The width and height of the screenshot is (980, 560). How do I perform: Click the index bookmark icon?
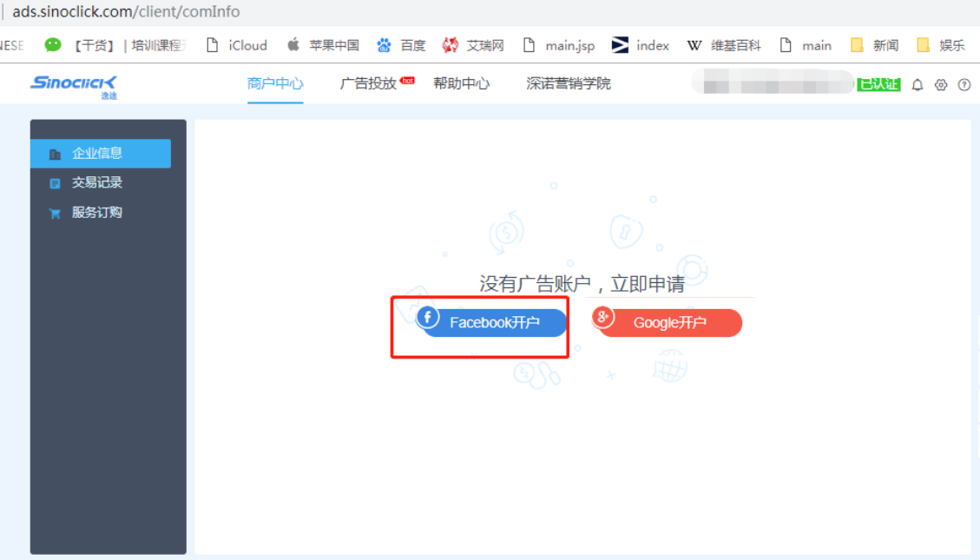(x=620, y=45)
